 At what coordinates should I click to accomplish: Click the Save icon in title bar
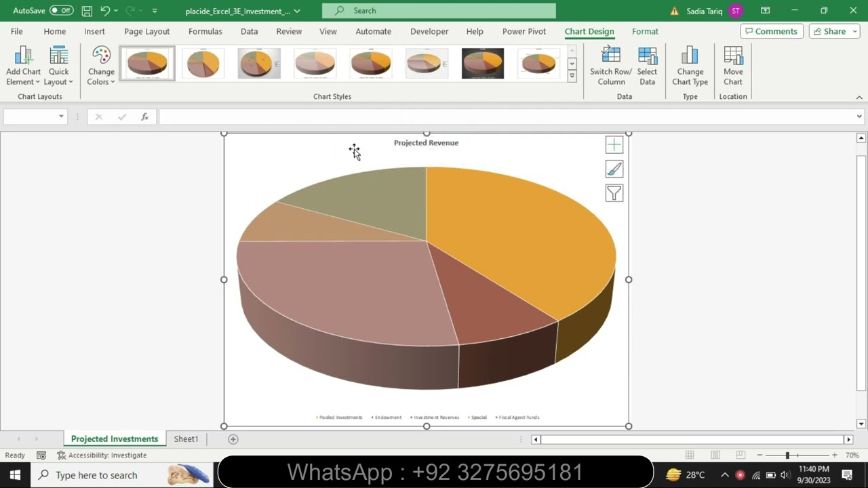pos(87,11)
